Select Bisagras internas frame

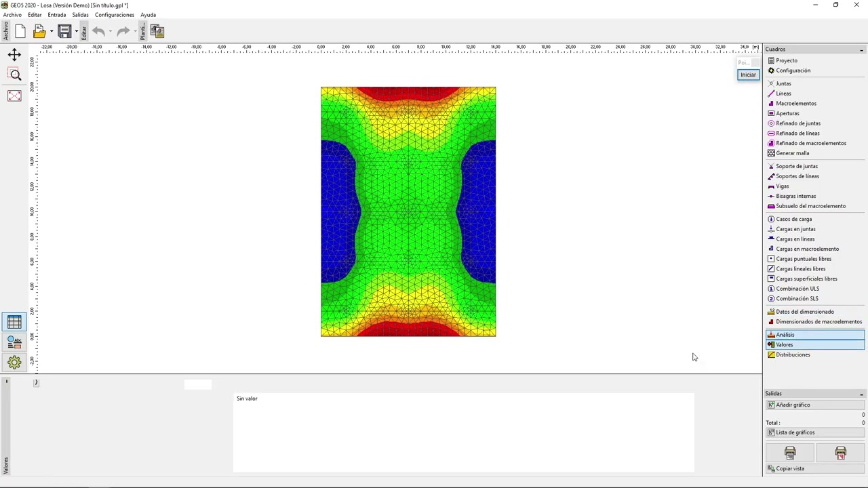[x=815, y=196]
